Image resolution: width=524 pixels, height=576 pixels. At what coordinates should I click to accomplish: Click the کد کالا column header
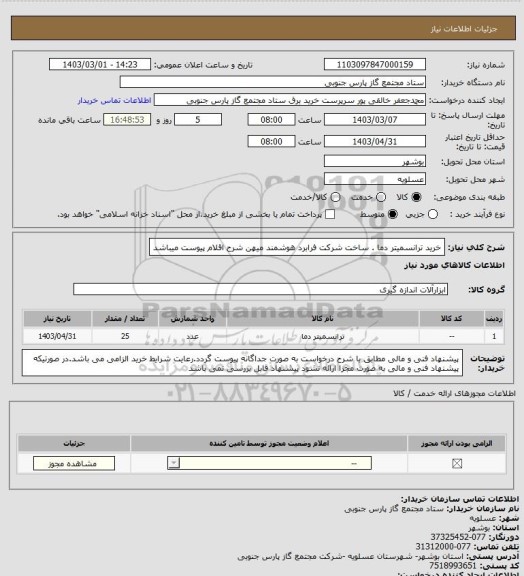(452, 318)
